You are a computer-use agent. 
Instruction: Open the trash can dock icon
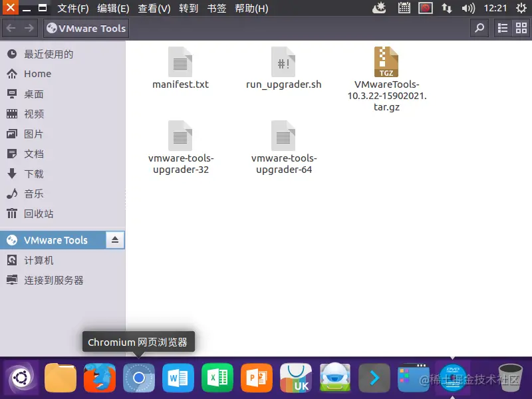(x=510, y=378)
